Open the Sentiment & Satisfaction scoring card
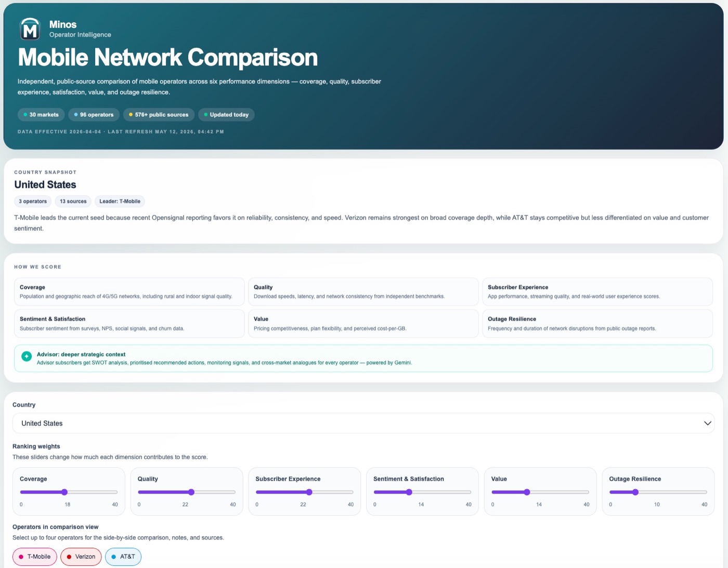728x568 pixels. click(129, 324)
